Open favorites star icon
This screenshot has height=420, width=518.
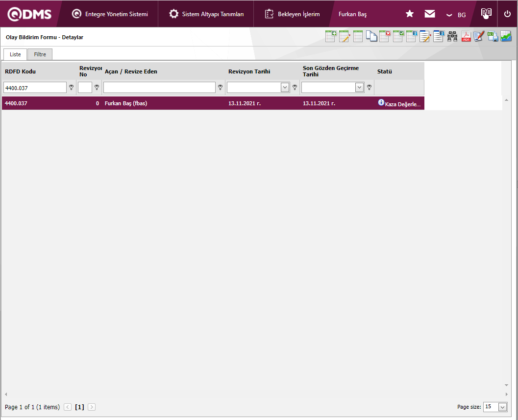tap(410, 14)
